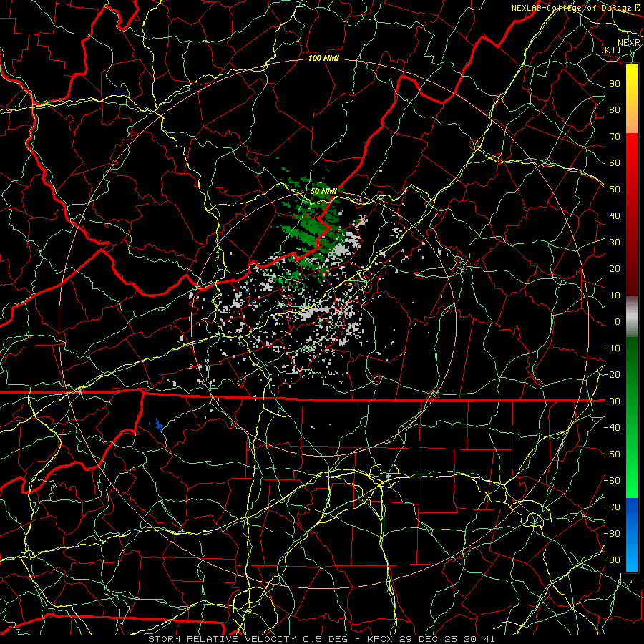Click the "-90" scale value
Image resolution: width=644 pixels, height=644 pixels.
coord(612,560)
